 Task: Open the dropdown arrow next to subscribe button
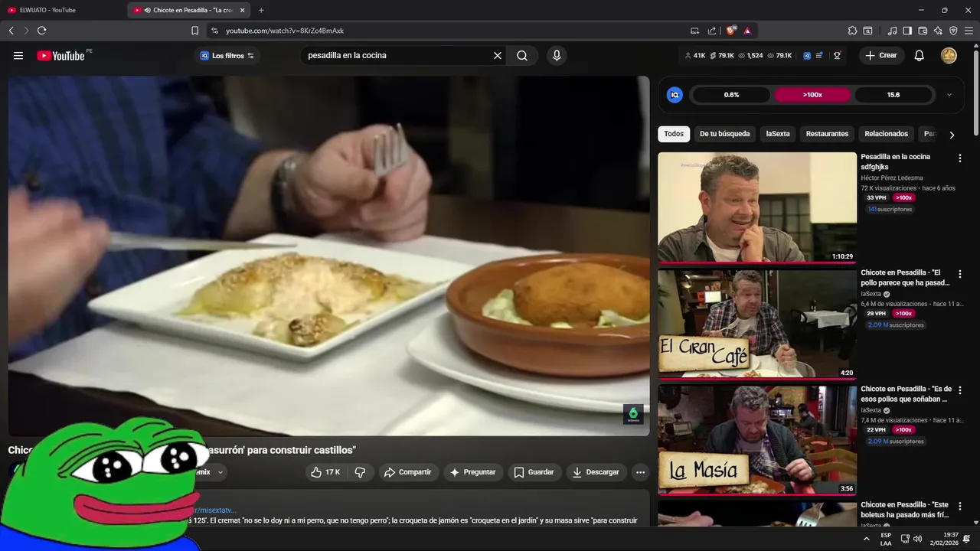coord(220,472)
